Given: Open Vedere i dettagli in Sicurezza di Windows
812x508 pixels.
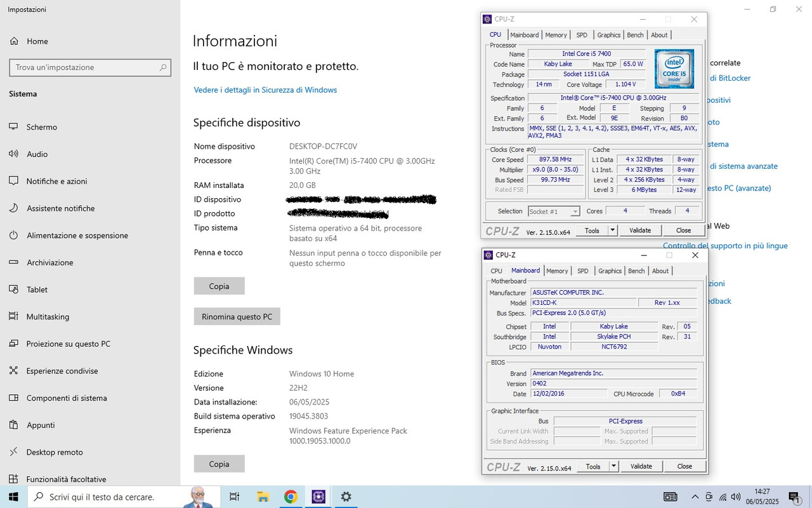Looking at the screenshot, I should tap(265, 90).
